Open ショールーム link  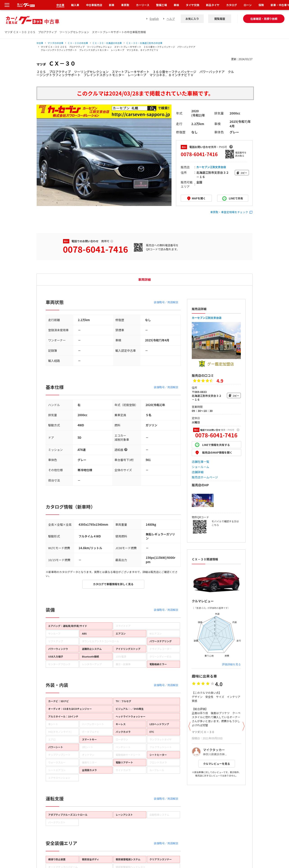(x=200, y=467)
